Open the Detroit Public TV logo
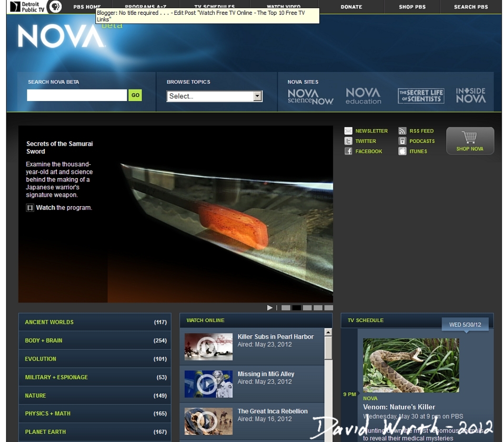The image size is (504, 442). coord(27,7)
